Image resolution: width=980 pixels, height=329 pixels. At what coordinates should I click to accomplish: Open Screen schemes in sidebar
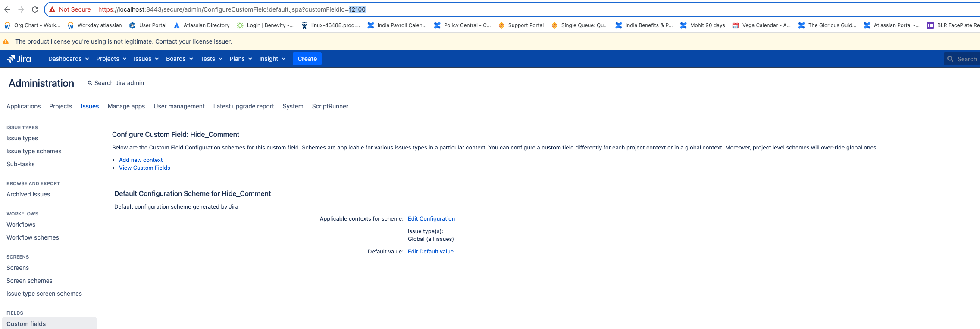click(x=29, y=281)
